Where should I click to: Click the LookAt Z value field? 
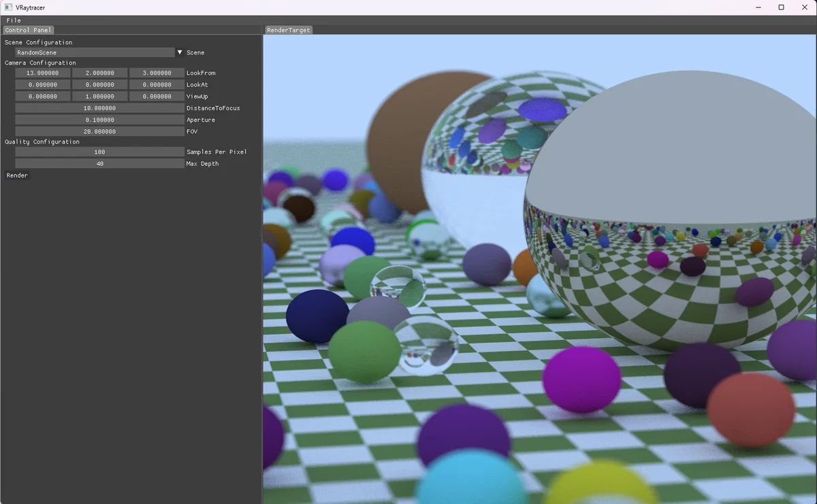point(157,85)
